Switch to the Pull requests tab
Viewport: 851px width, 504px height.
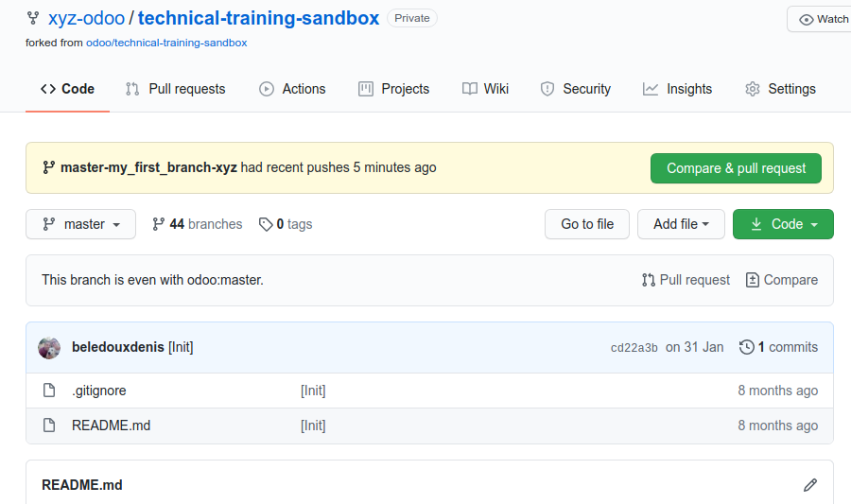point(175,89)
